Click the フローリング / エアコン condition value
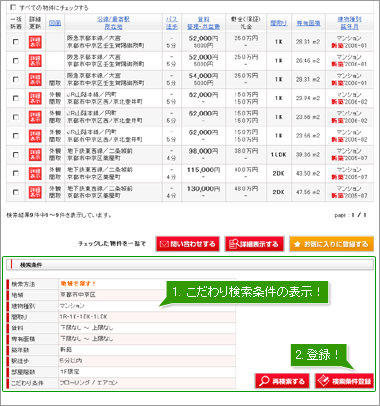Image resolution: width=380 pixels, height=406 pixels. [89, 383]
